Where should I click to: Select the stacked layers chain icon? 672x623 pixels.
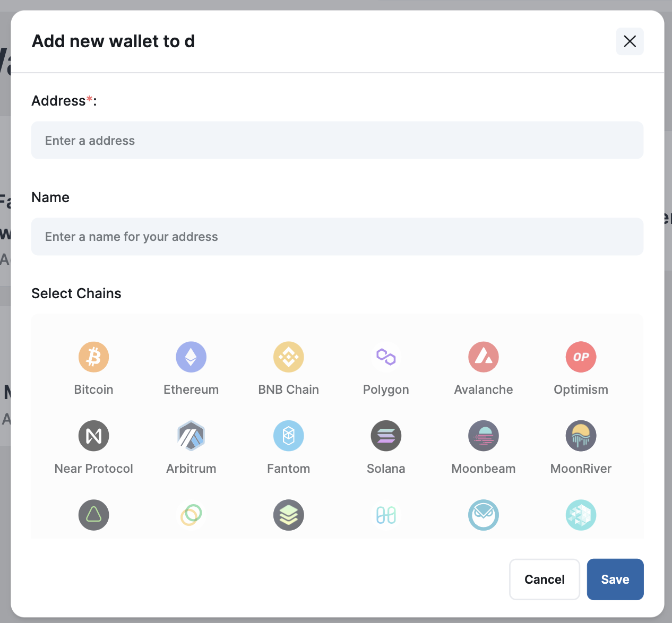click(x=289, y=515)
